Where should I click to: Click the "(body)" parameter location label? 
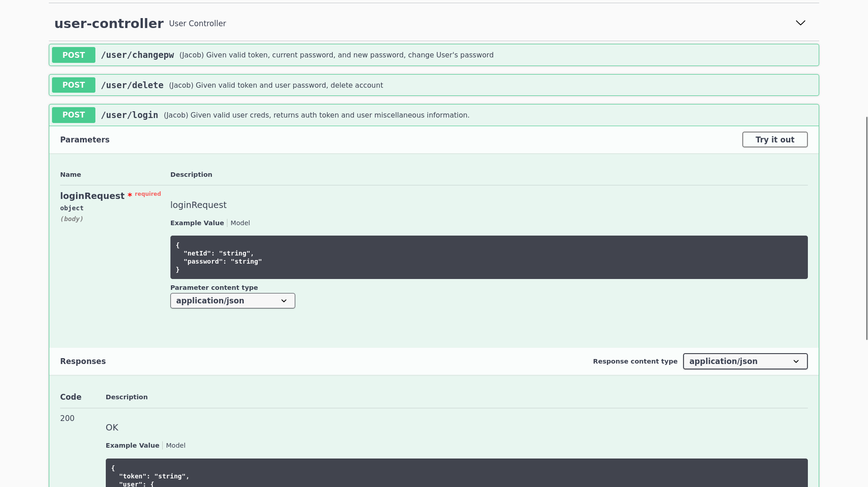tap(72, 219)
